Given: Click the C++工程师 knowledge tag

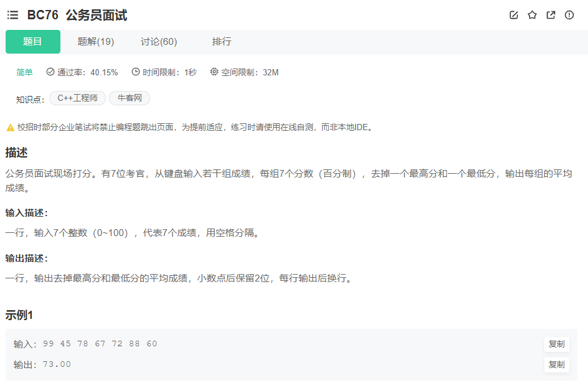Looking at the screenshot, I should 78,98.
